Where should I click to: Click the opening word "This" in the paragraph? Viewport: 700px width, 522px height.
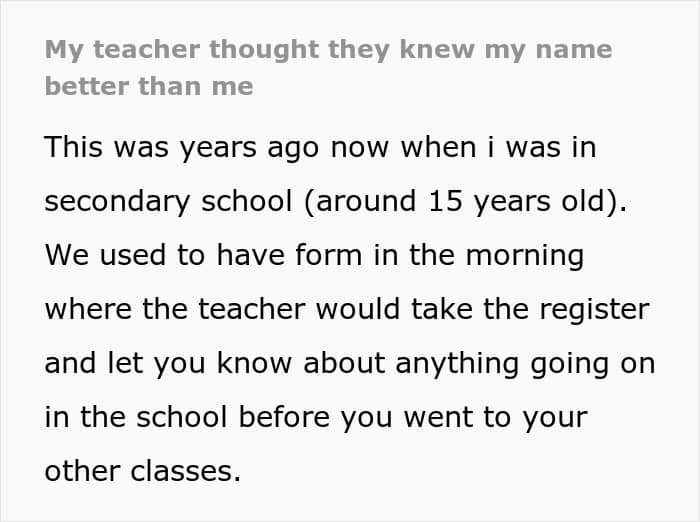(76, 147)
